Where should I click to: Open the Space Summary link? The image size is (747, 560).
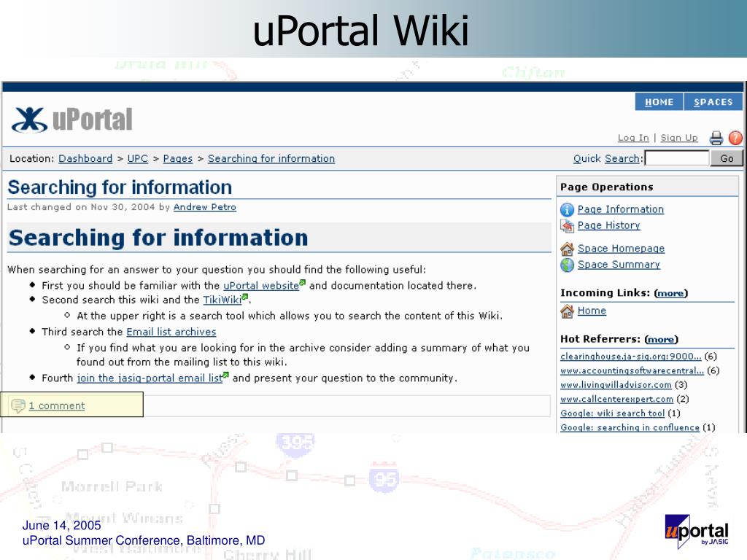tap(619, 264)
